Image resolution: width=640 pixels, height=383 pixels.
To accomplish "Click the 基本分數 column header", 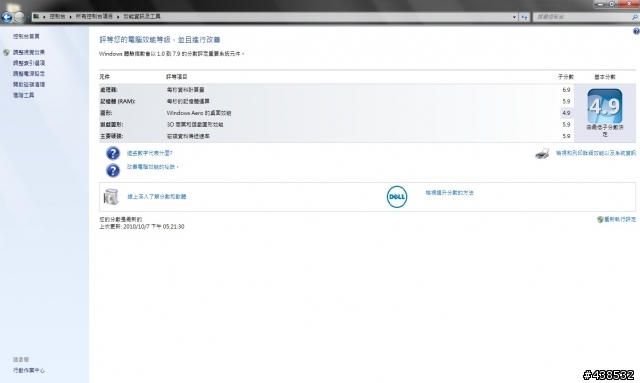I will pyautogui.click(x=604, y=77).
